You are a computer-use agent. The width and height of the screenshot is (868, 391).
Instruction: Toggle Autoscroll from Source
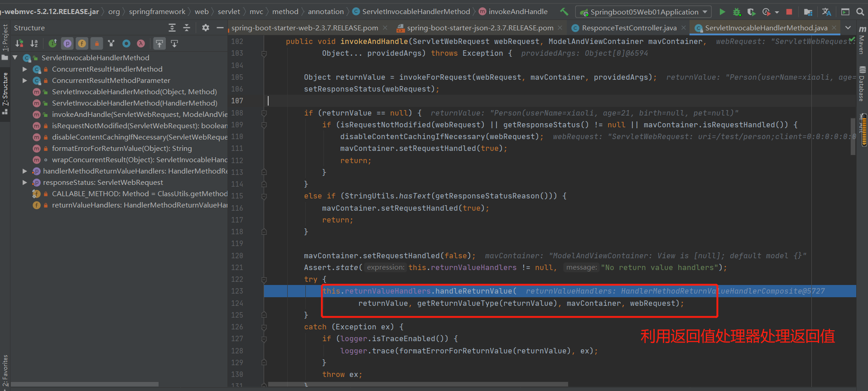click(x=174, y=43)
